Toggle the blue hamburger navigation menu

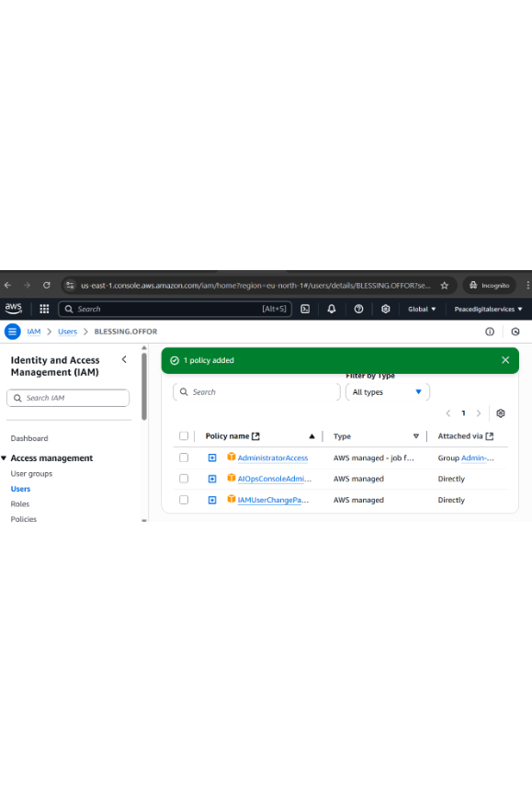13,332
